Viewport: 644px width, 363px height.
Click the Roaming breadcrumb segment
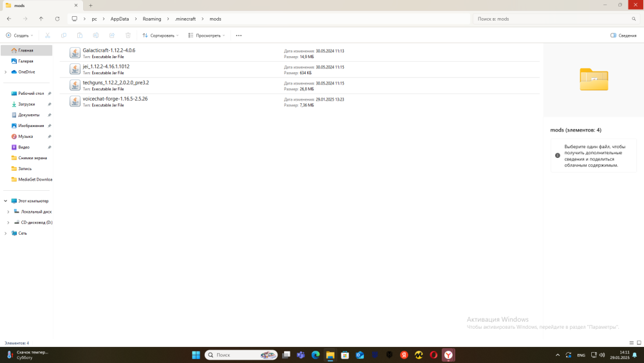(x=152, y=19)
